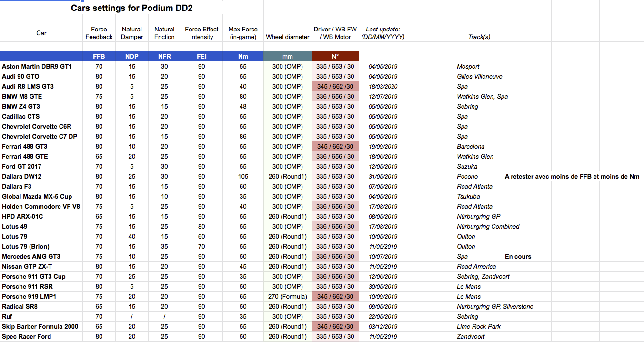Select the 'Radical SR8' car cell
Screen dimensions: 644x342
[x=41, y=306]
